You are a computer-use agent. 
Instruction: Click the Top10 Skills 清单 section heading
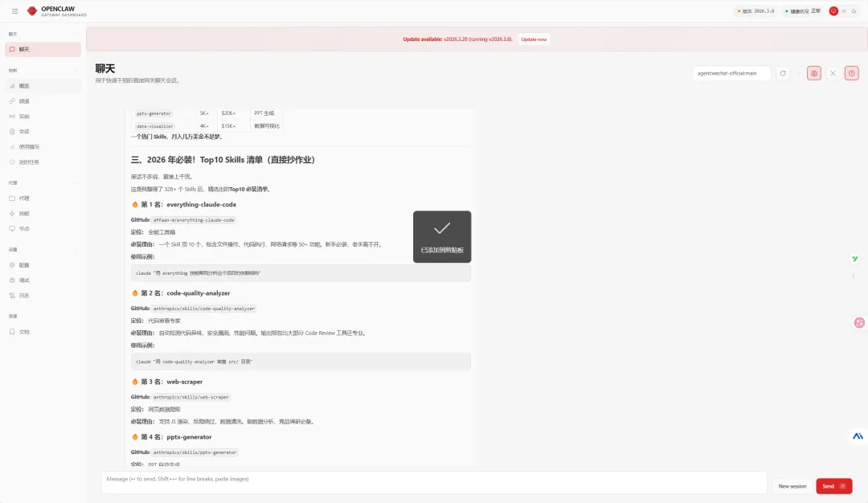[223, 160]
